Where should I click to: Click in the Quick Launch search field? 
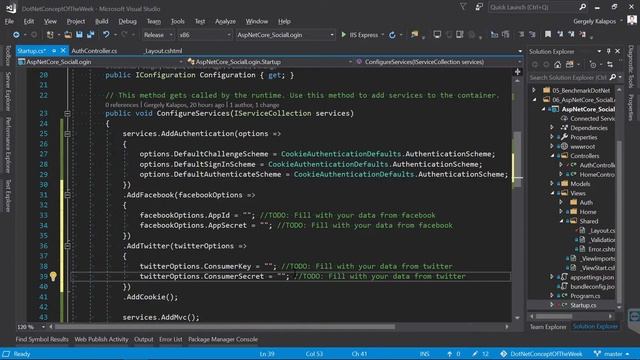tap(533, 7)
